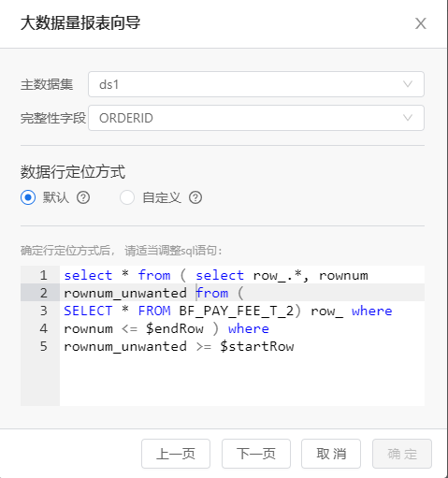
Task: Click on $endRow in SQL editor
Action: [x=175, y=328]
